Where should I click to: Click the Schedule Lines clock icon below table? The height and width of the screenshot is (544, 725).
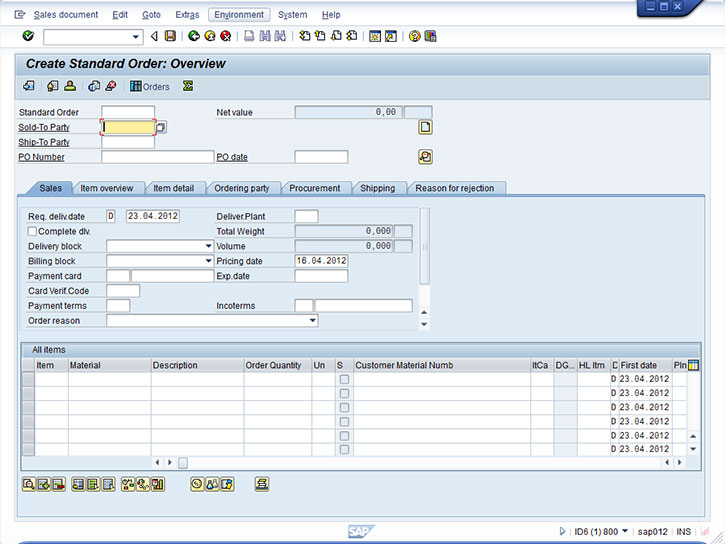(x=197, y=484)
